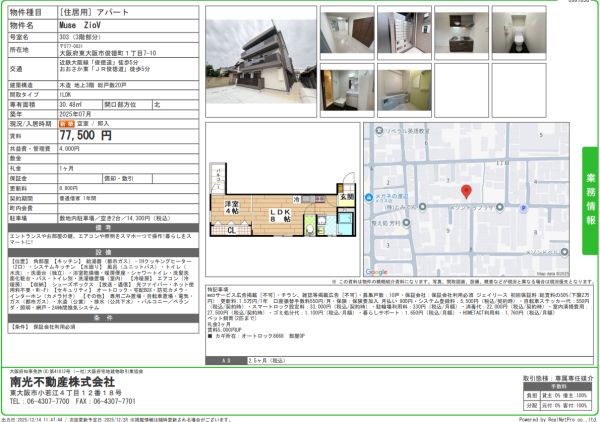
Task: Click the floor plan image
Action: pyautogui.click(x=283, y=200)
